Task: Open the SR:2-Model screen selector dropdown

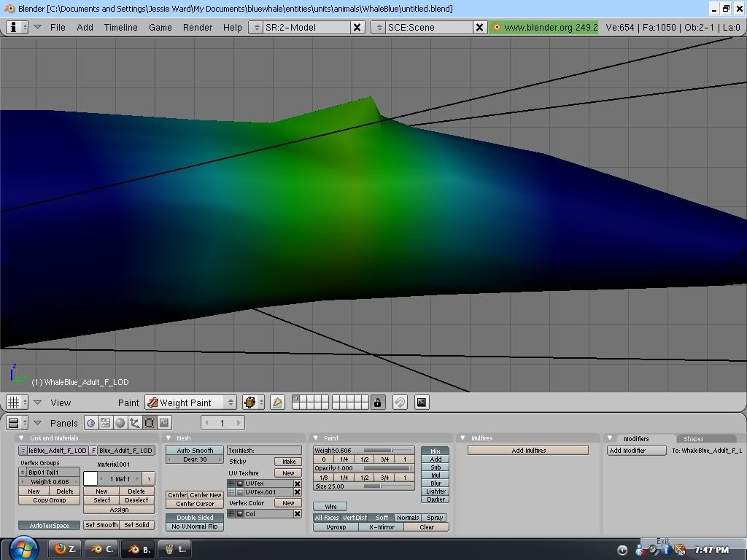Action: (255, 27)
